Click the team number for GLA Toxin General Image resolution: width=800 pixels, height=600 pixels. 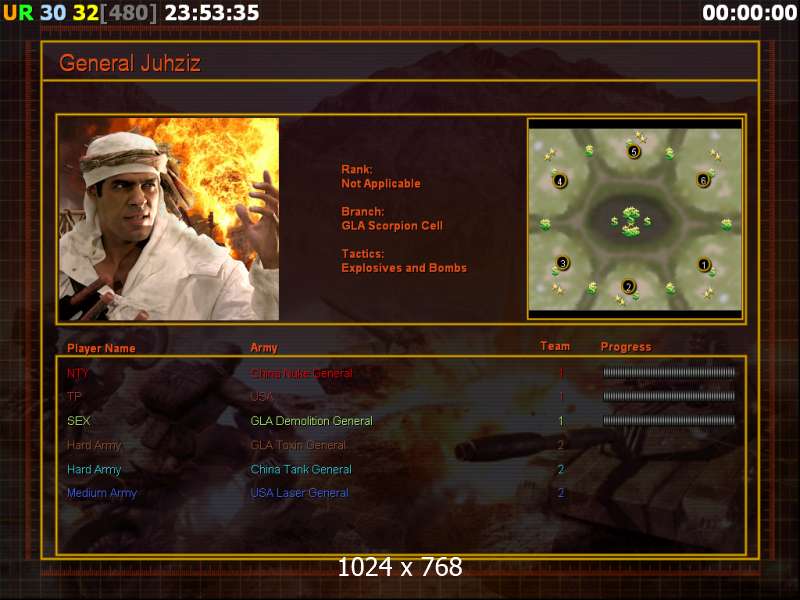pyautogui.click(x=561, y=445)
